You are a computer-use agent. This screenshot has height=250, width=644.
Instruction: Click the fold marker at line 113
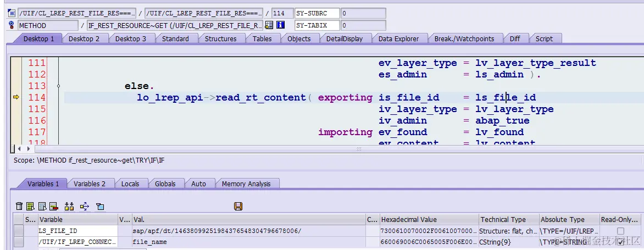tap(58, 86)
